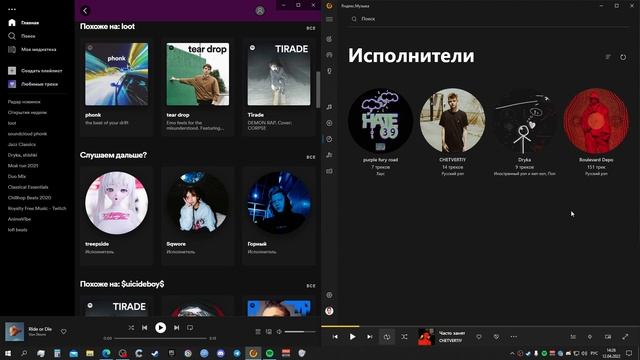This screenshot has height=360, width=640.
Task: Open the Discord icon on the Windows taskbar
Action: click(220, 353)
